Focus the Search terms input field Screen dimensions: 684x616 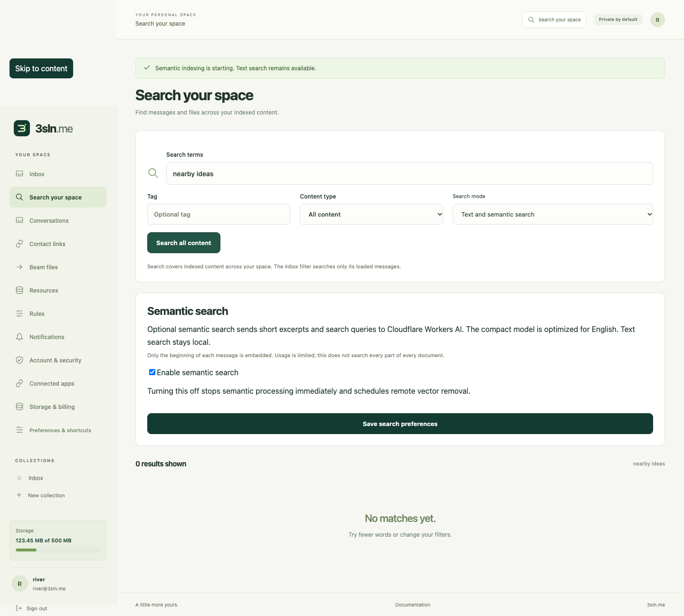(409, 173)
